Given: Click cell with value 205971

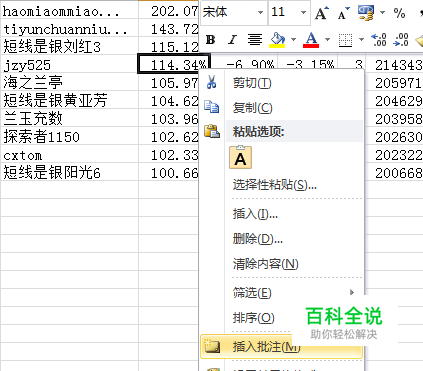Looking at the screenshot, I should click(394, 83).
